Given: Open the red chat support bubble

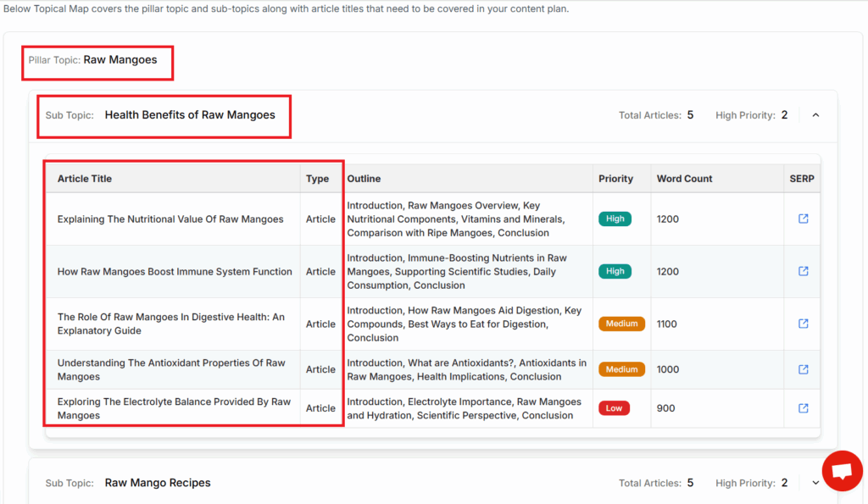Looking at the screenshot, I should pyautogui.click(x=842, y=472).
